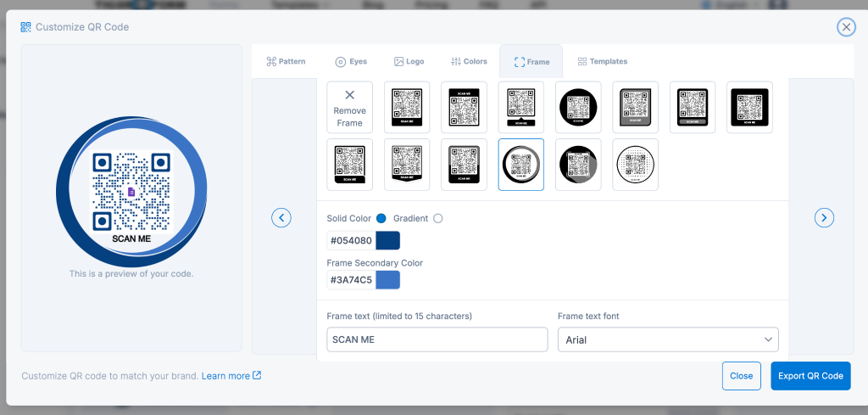Focus the #3A74C5 secondary hex field

(351, 280)
